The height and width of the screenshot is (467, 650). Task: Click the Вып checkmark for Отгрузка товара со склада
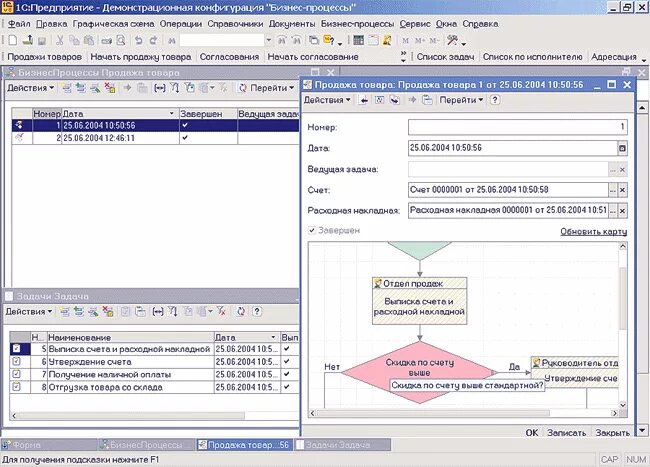[x=286, y=387]
